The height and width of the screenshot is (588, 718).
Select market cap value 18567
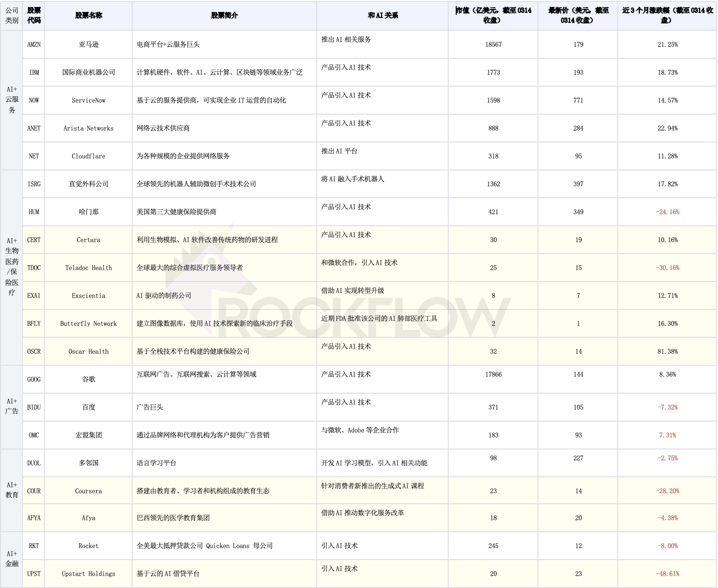coord(493,44)
